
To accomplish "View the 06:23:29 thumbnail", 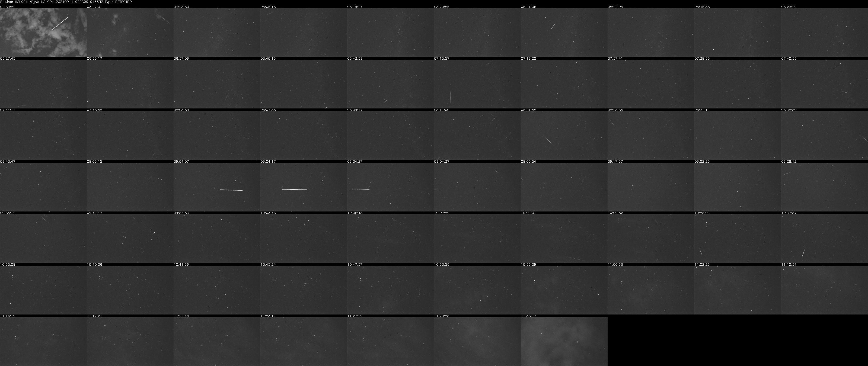I will point(825,32).
